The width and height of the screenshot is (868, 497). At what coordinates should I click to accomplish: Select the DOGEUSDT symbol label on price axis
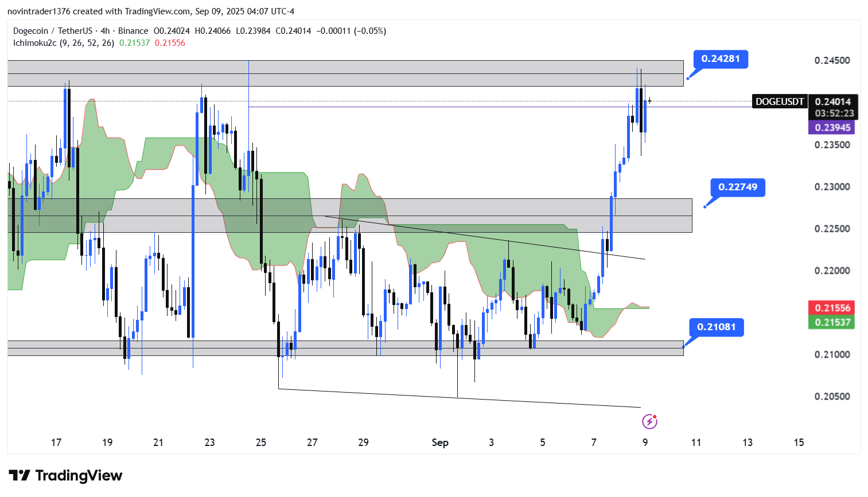[x=779, y=101]
